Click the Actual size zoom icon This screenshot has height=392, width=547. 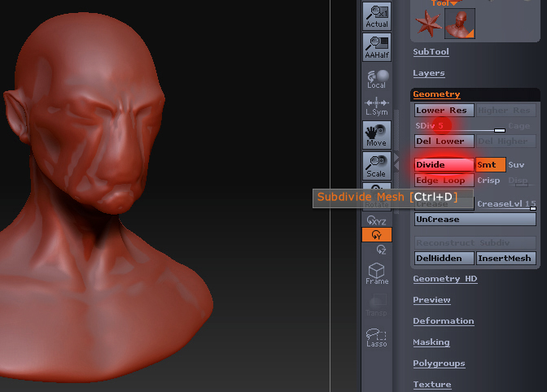(376, 15)
